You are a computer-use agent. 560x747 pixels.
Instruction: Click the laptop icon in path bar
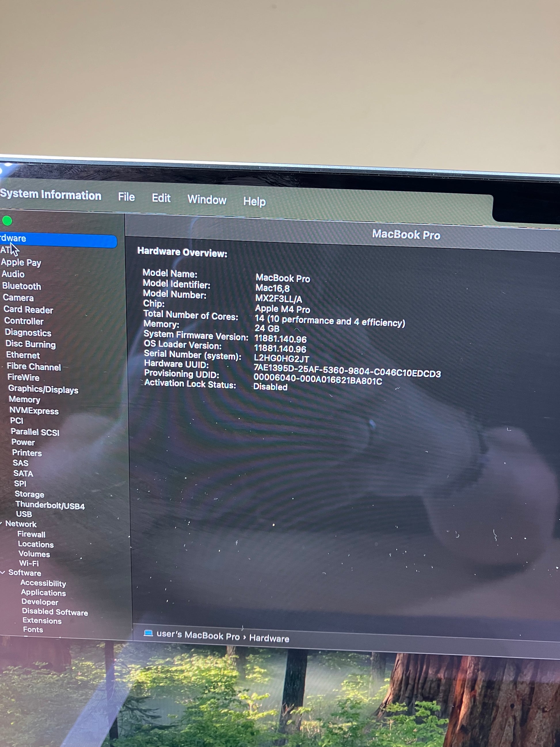pyautogui.click(x=148, y=633)
